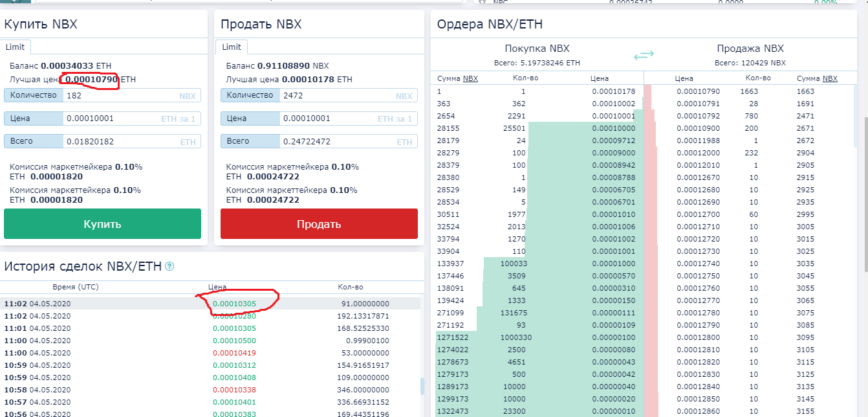Viewport: 868px width, 417px height.
Task: Select the trade priced 0.00010500
Action: 210,341
